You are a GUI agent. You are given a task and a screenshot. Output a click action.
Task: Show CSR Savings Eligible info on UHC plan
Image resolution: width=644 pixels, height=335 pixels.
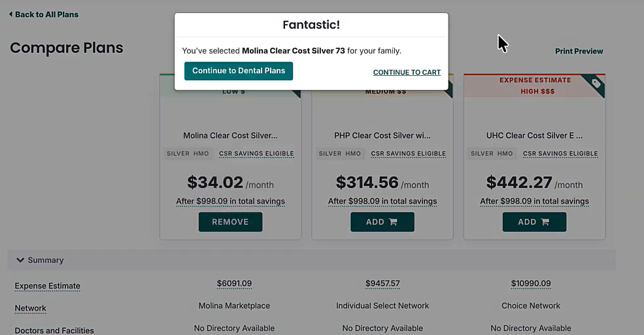(560, 153)
